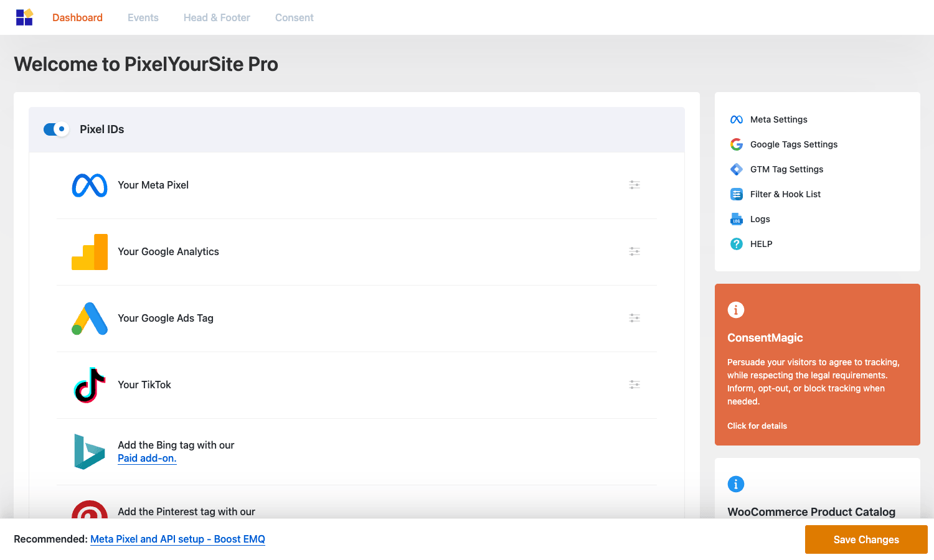Screen dimensions: 934x560
Task: Click 'Click for details' in ConsentMagic card
Action: pyautogui.click(x=757, y=426)
